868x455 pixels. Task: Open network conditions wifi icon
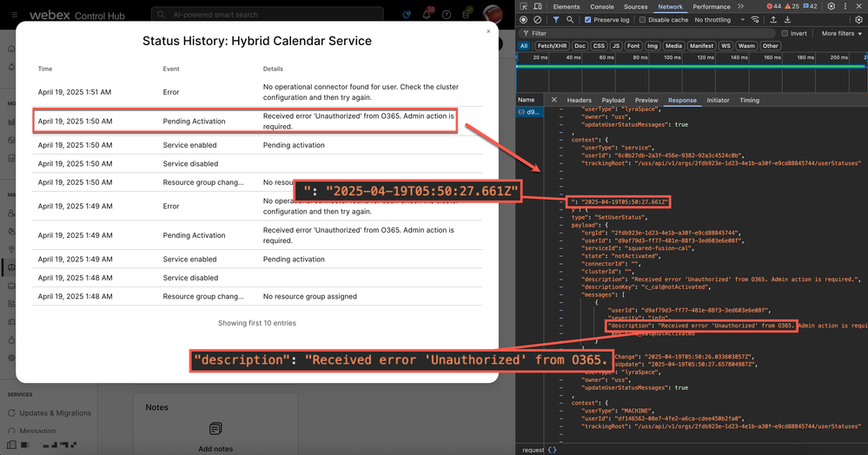click(x=755, y=19)
